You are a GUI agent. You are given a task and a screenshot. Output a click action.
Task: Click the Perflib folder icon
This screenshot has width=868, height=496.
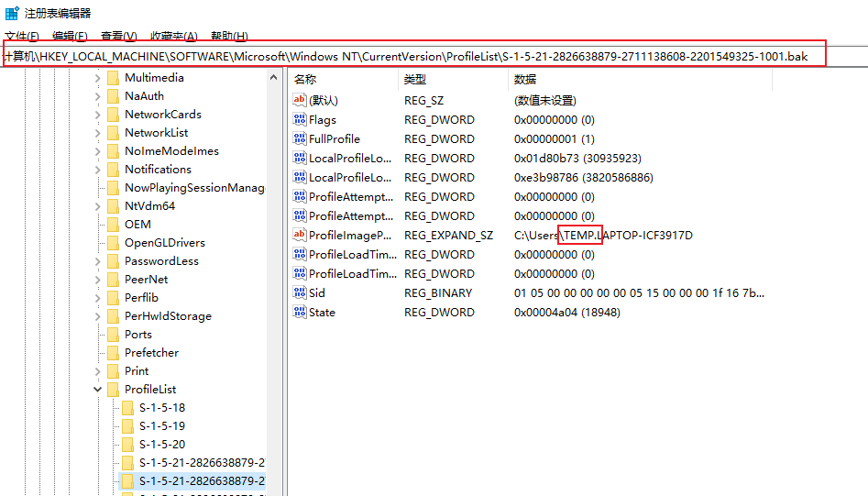113,297
